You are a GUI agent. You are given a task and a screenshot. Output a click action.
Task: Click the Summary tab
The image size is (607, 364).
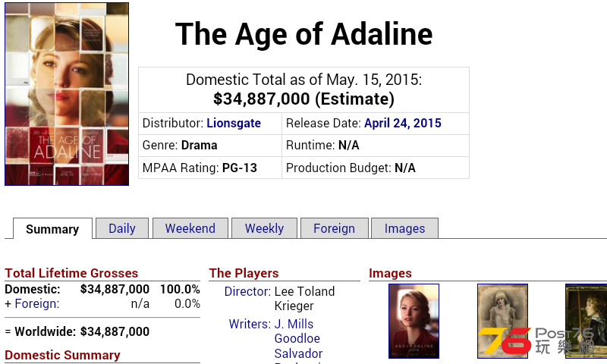52,229
